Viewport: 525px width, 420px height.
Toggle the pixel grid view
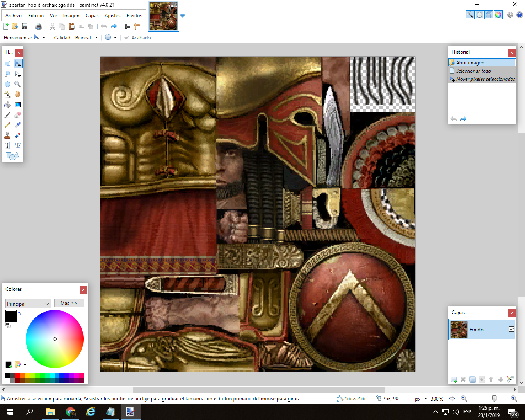(x=128, y=26)
